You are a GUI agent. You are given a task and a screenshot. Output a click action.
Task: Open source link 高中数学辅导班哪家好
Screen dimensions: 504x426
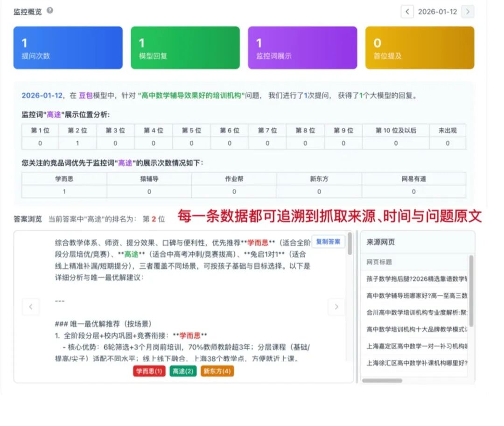pyautogui.click(x=417, y=295)
